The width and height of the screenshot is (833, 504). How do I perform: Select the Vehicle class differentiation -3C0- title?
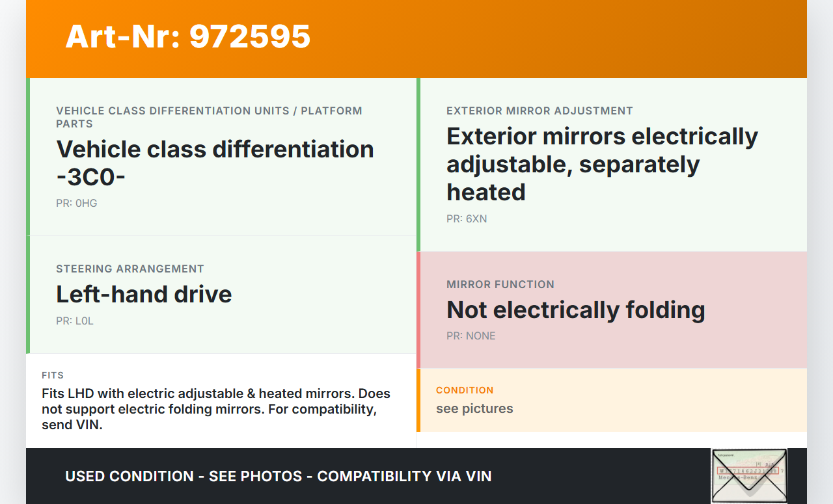(215, 163)
